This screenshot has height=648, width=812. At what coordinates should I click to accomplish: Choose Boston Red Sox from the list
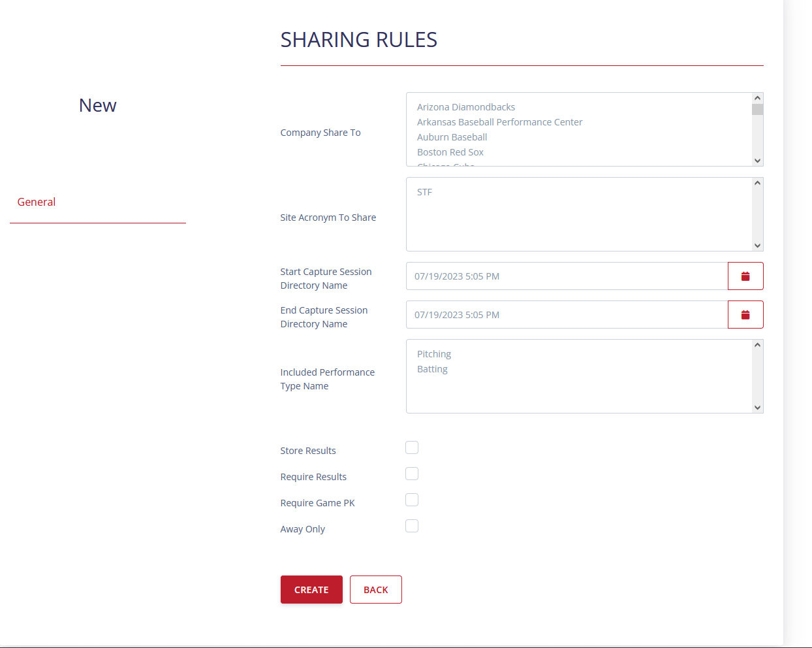450,152
